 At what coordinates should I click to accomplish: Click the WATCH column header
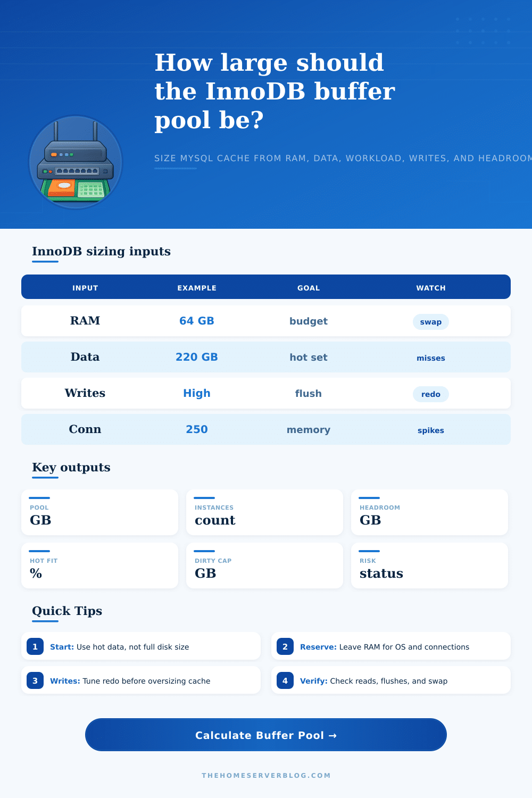pyautogui.click(x=431, y=288)
